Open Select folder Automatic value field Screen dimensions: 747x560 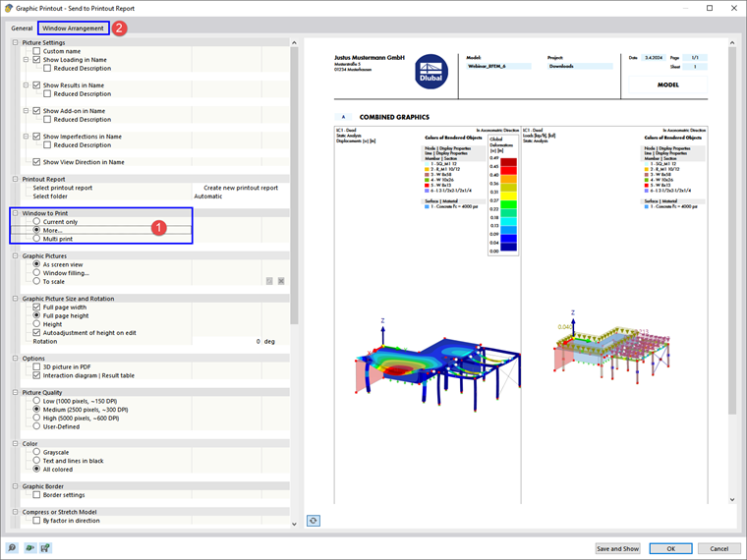[241, 196]
